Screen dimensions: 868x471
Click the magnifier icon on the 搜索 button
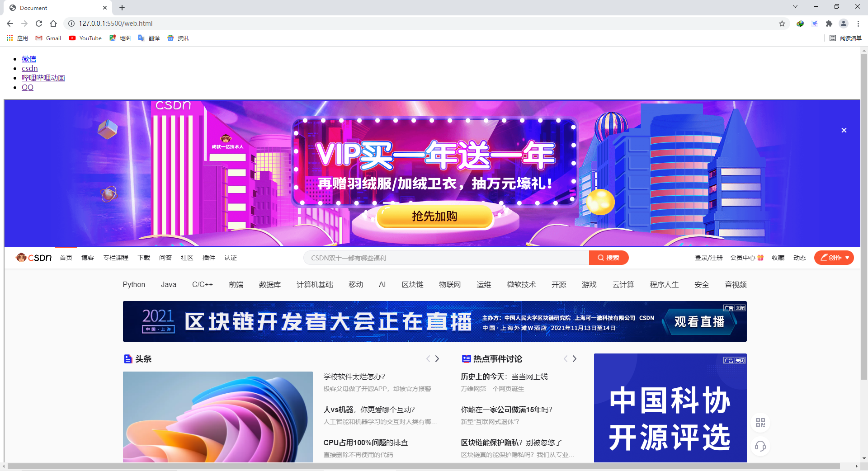coord(600,257)
